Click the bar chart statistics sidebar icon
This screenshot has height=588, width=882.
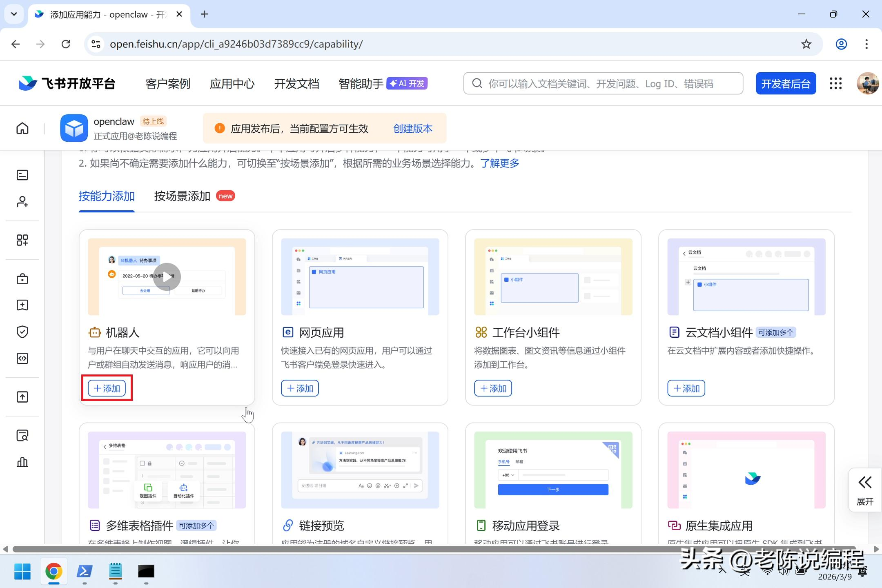point(22,462)
